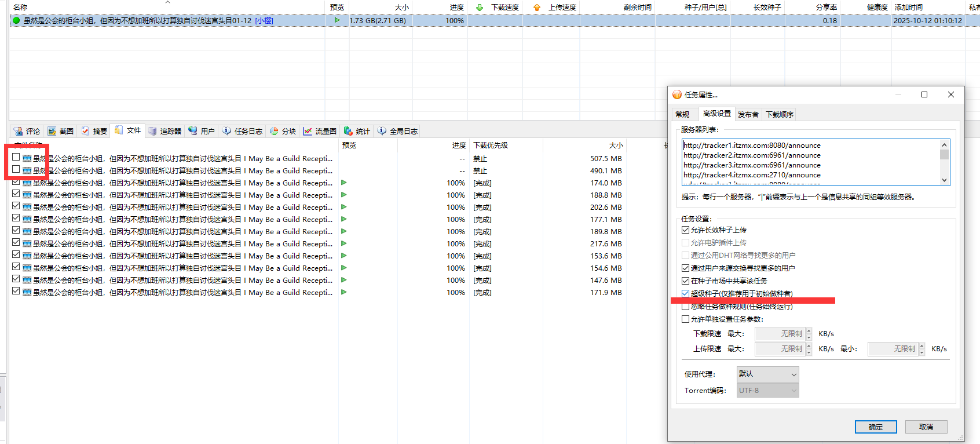Click the green play preview icon in the task row

point(337,20)
